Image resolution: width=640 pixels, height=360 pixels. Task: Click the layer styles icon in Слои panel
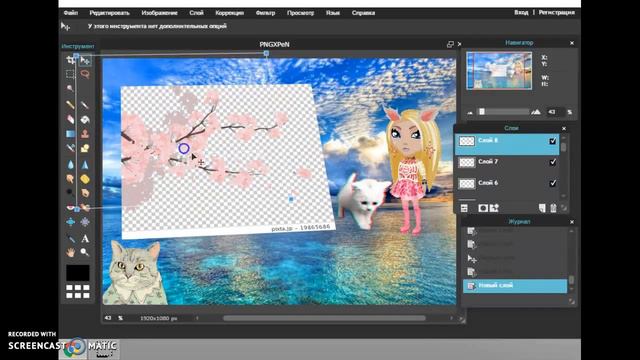point(494,208)
